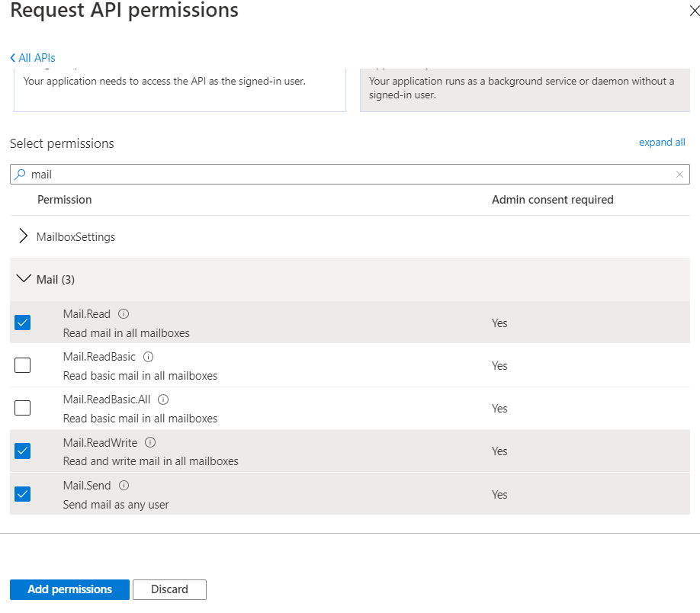Click info icon next to Mail.Read

pyautogui.click(x=124, y=314)
